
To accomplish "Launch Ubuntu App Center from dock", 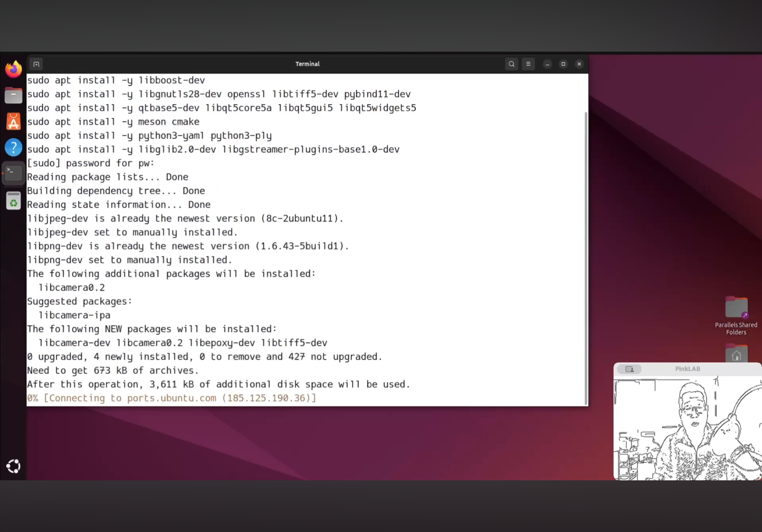I will 13,122.
